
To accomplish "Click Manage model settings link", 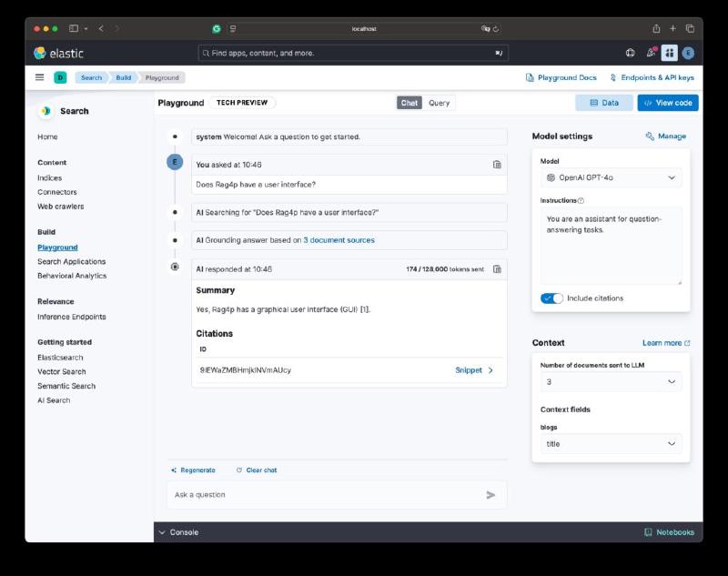I will coord(666,136).
